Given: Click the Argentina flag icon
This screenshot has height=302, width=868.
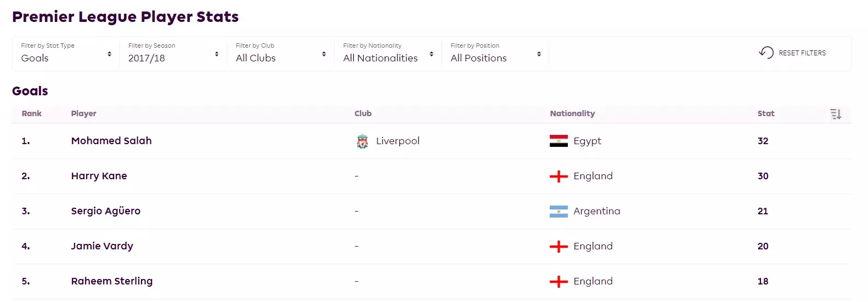Looking at the screenshot, I should [559, 212].
